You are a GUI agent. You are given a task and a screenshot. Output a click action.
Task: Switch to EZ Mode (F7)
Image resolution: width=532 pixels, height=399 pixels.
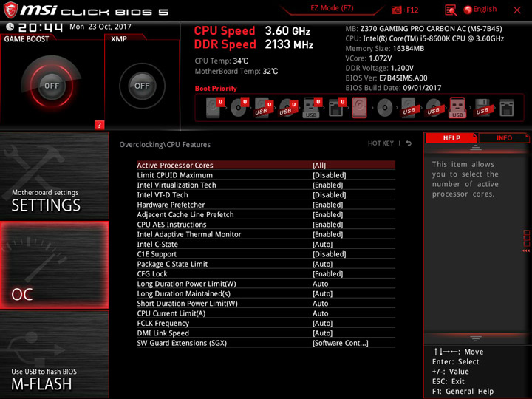pos(332,8)
